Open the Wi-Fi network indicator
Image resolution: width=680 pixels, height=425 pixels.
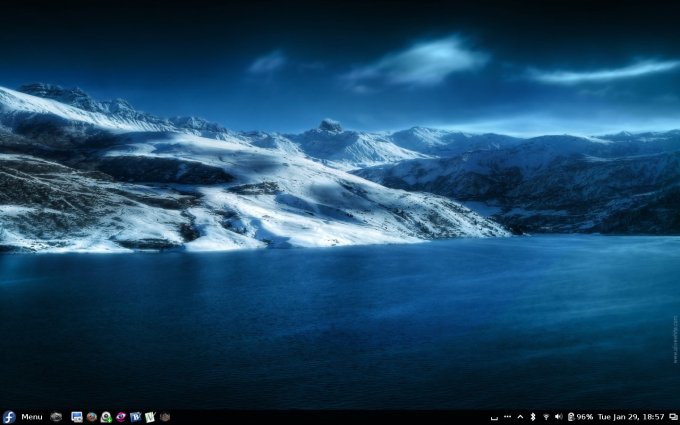[546, 417]
